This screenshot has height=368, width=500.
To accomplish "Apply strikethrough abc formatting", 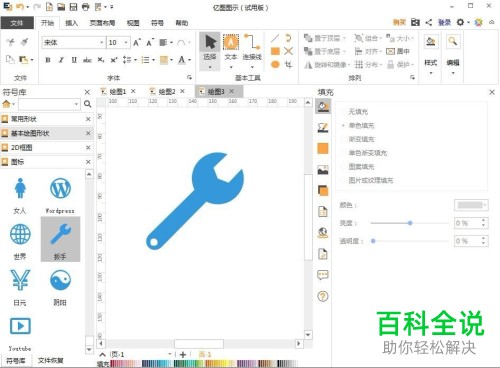I will 87,60.
